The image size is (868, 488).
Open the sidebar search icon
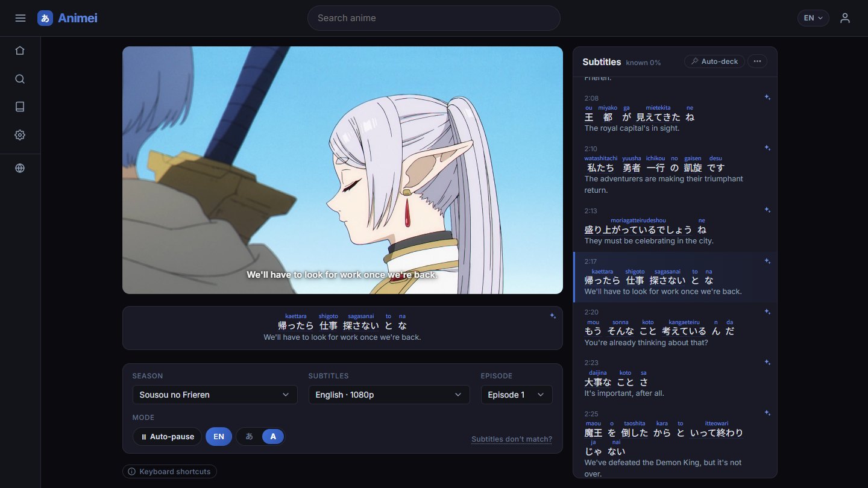pos(20,79)
